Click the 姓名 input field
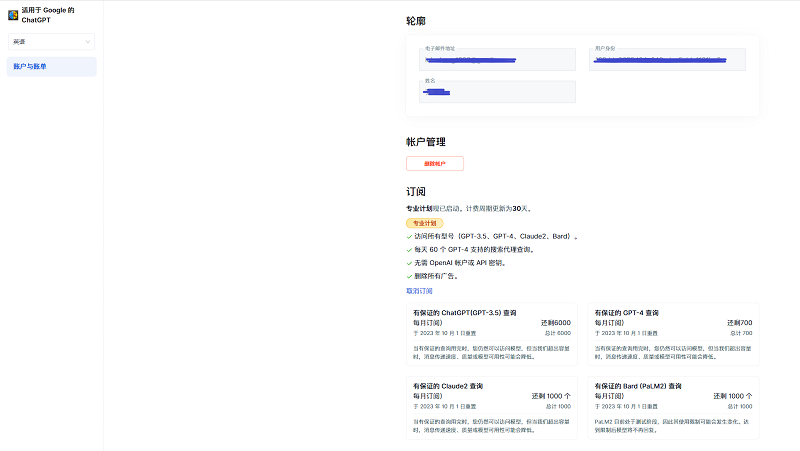The image size is (800, 451). pyautogui.click(x=497, y=92)
